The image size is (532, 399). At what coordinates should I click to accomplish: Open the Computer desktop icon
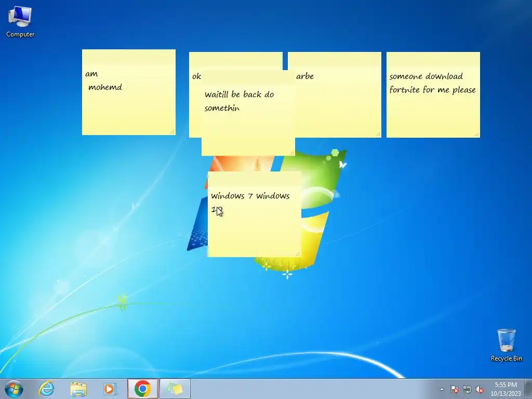[x=20, y=21]
